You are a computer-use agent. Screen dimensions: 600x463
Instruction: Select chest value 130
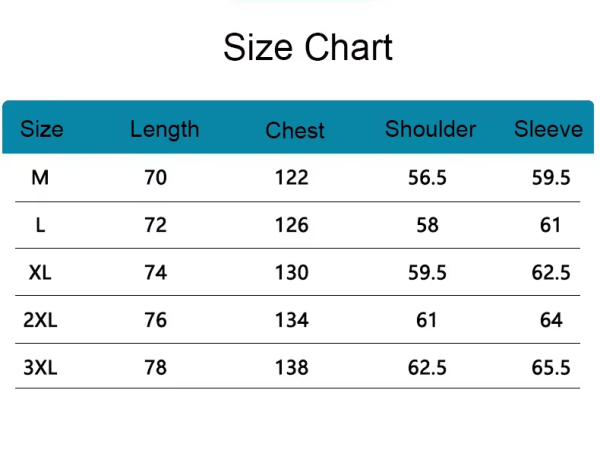point(291,273)
